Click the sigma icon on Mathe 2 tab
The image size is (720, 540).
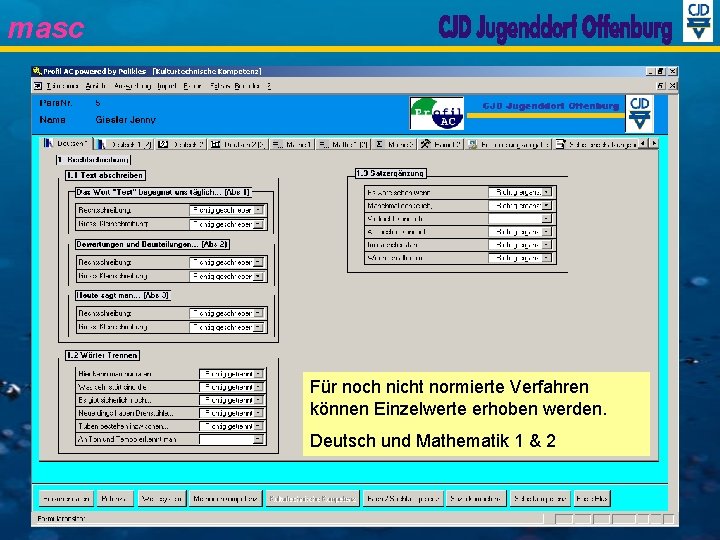[379, 145]
